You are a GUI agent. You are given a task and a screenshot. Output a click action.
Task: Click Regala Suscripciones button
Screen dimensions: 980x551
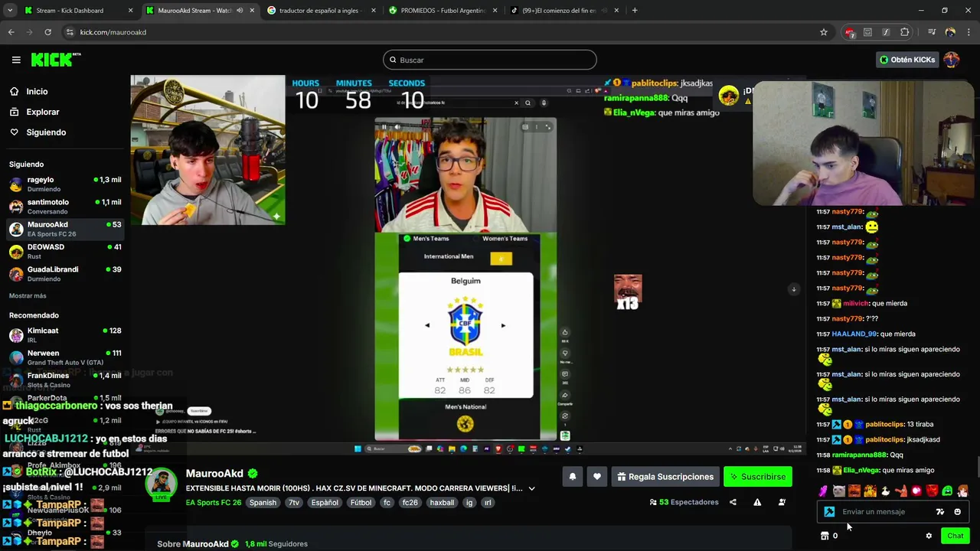tap(665, 477)
